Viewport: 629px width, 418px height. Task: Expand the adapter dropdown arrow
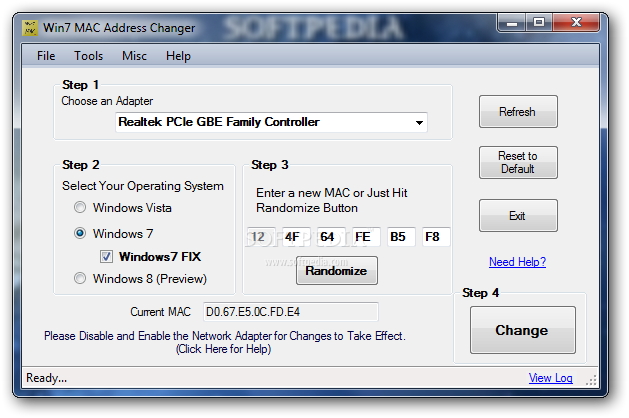419,122
